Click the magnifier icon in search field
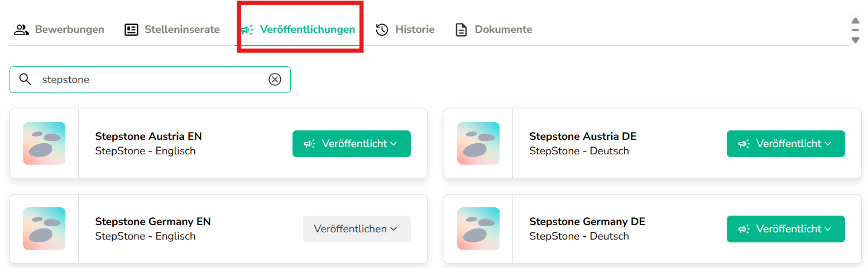 [x=25, y=79]
